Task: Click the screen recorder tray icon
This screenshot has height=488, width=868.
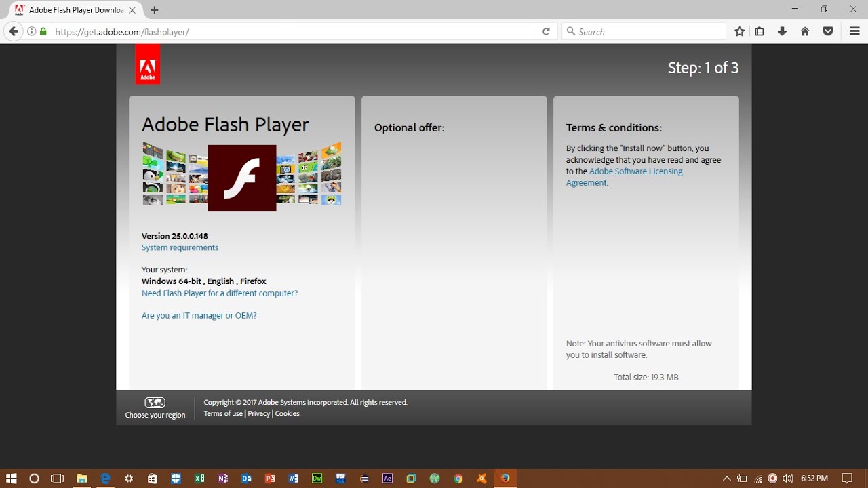Action: (x=772, y=479)
